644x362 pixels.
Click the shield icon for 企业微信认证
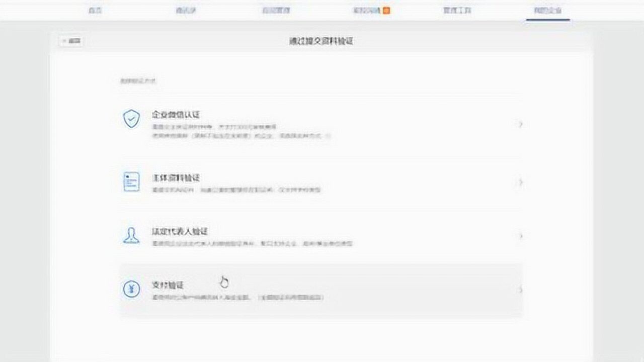click(x=131, y=119)
